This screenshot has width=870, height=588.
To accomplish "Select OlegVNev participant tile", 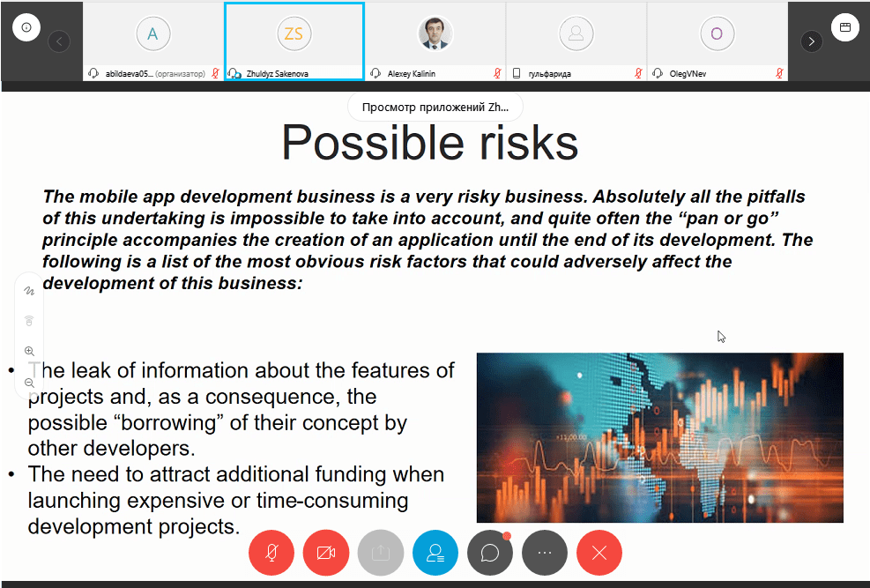I will click(x=717, y=41).
